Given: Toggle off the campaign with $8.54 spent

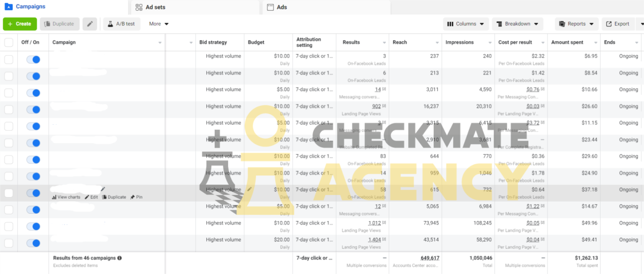Looking at the screenshot, I should pyautogui.click(x=33, y=76).
